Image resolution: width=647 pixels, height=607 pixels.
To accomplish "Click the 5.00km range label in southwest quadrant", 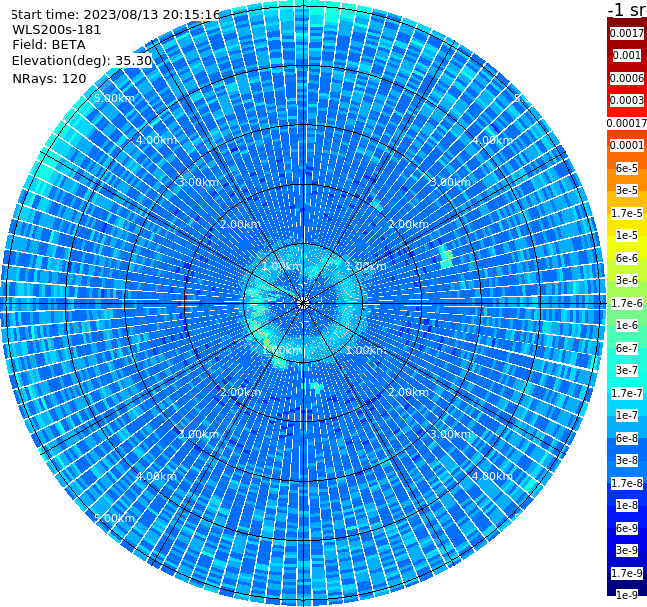I will (114, 518).
